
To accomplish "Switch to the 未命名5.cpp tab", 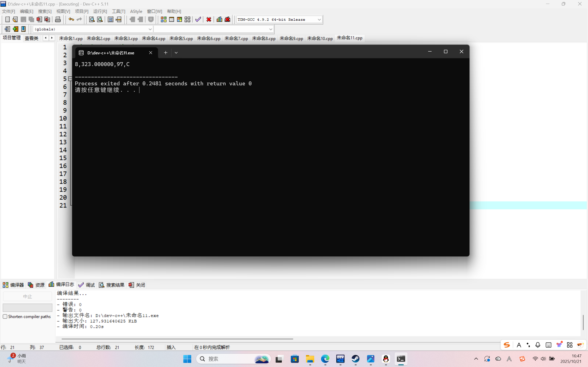I will click(x=181, y=38).
